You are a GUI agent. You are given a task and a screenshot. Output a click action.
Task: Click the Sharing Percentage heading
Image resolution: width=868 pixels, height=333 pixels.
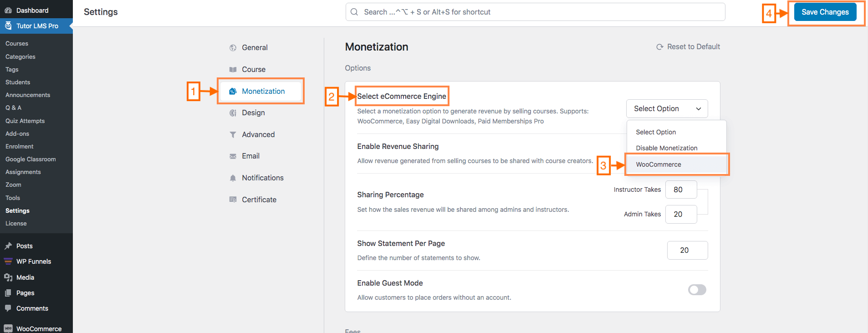tap(390, 195)
